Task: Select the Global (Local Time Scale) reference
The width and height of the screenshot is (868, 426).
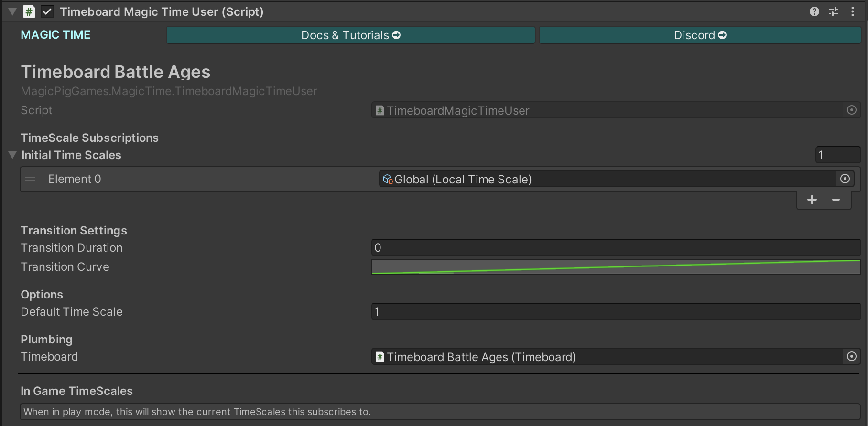Action: pos(607,179)
